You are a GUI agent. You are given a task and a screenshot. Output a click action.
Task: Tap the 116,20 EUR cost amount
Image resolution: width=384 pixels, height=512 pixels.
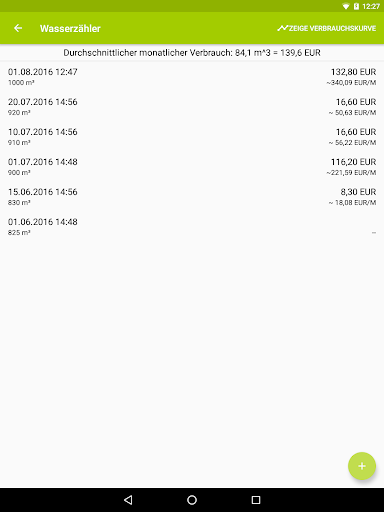coord(353,162)
